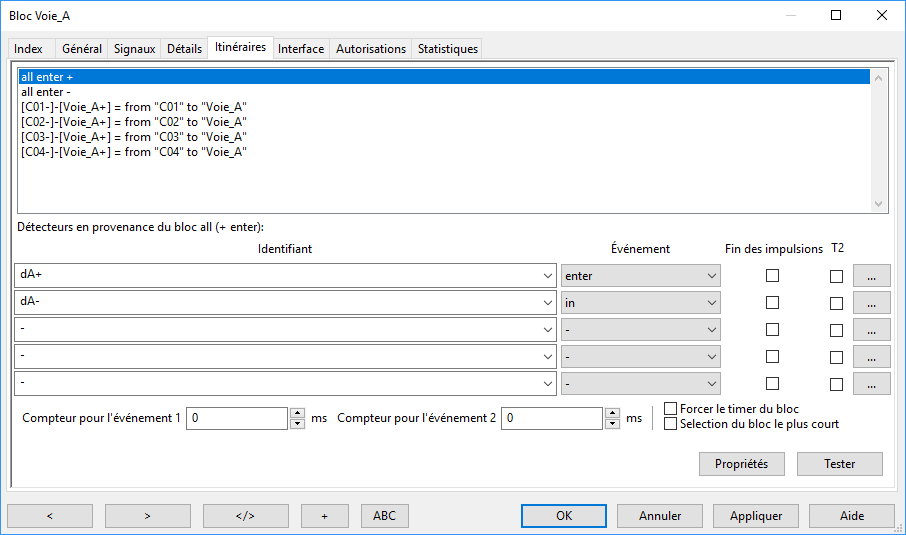The height and width of the screenshot is (535, 906).
Task: Toggle Fin des impulsions for dA+ row
Action: tap(772, 276)
